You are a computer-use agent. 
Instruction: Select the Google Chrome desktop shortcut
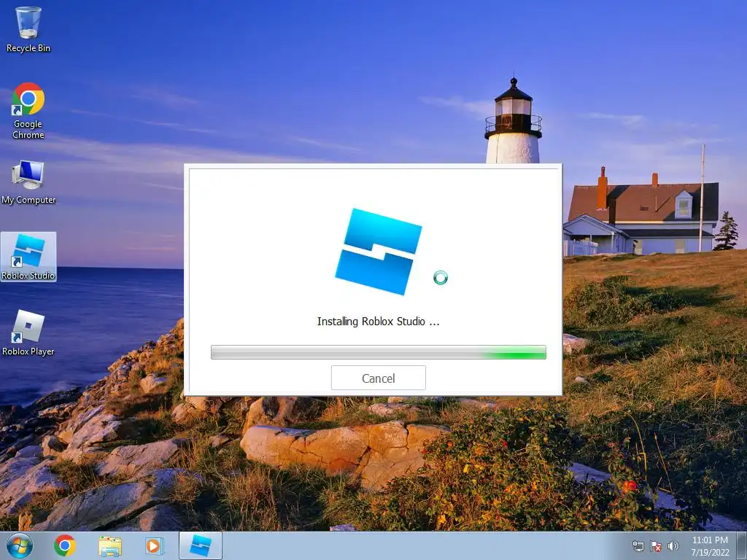point(28,111)
